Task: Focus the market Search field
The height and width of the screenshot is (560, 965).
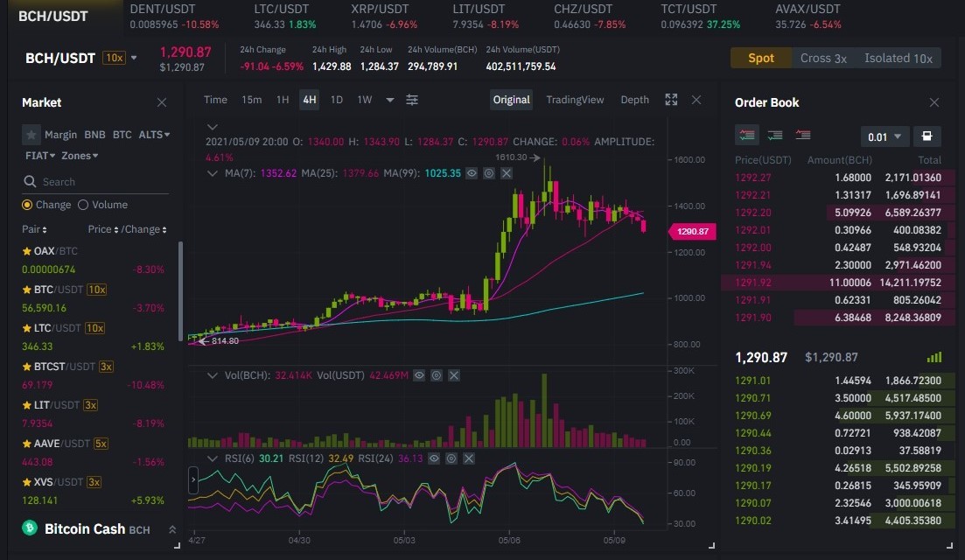Action: point(95,181)
